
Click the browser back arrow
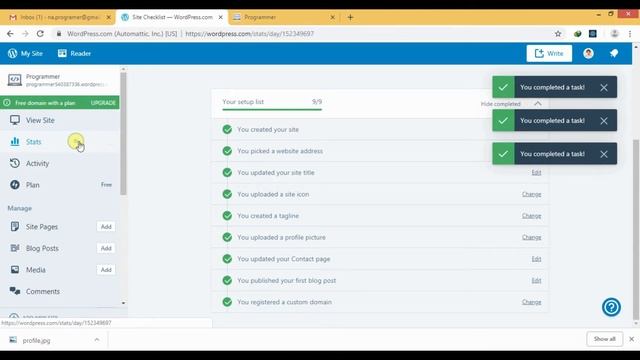pyautogui.click(x=10, y=34)
